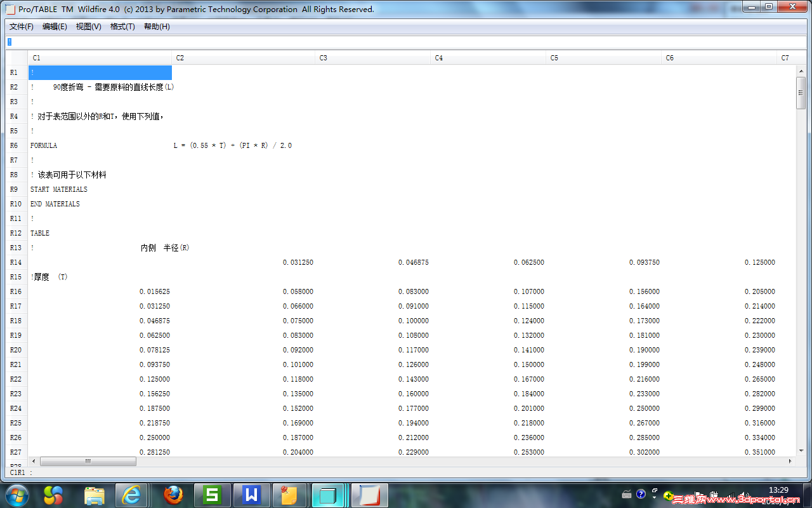Select thickness value 0.093750 in row R21

tap(155, 364)
